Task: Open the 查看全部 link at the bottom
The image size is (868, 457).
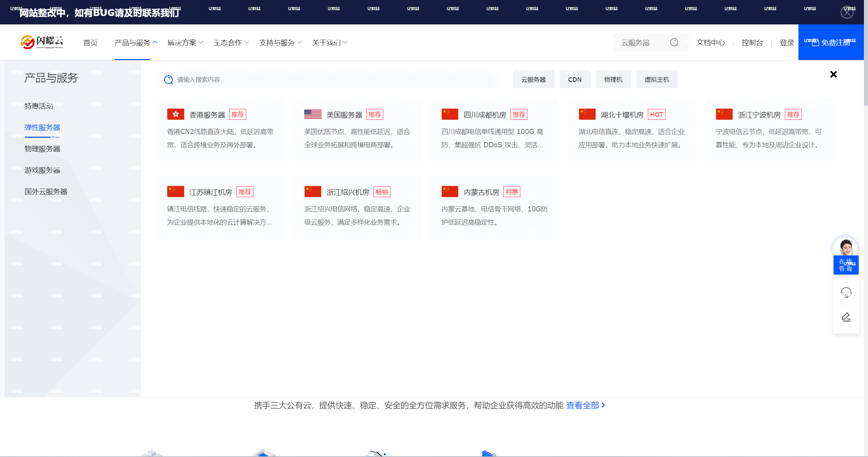Action: coord(583,405)
